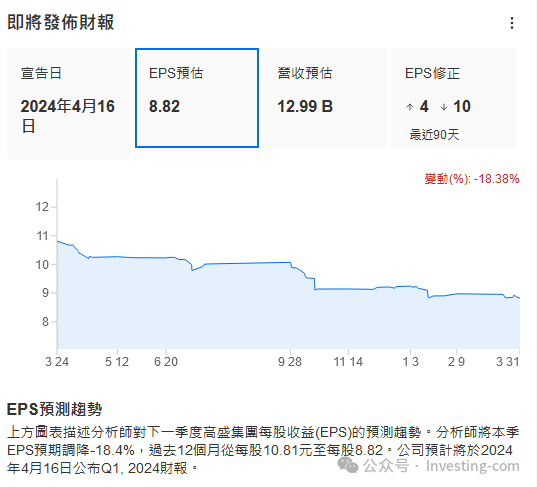
Task: Click the downward EPS revision arrow
Action: tap(444, 107)
